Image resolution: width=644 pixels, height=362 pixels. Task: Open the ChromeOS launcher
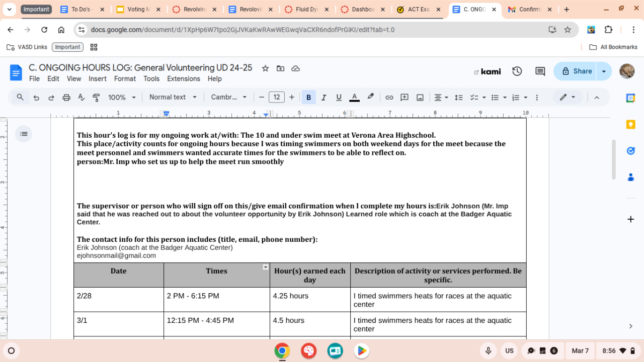[x=11, y=351]
